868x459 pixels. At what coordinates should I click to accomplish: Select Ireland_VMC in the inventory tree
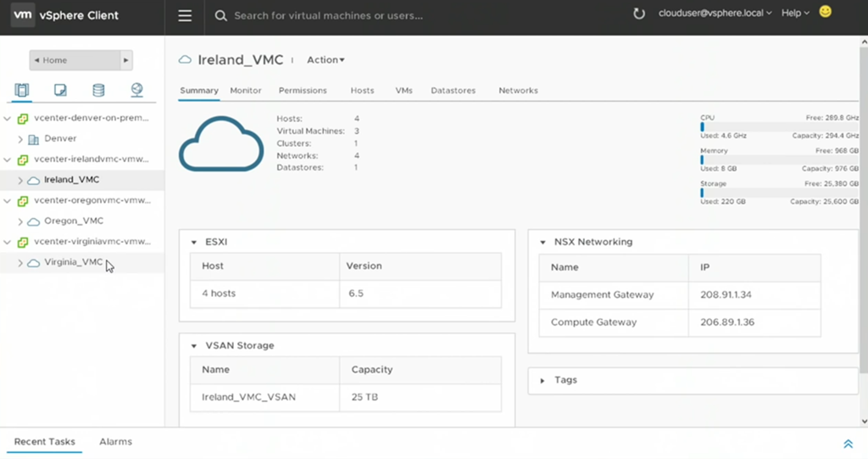tap(72, 180)
